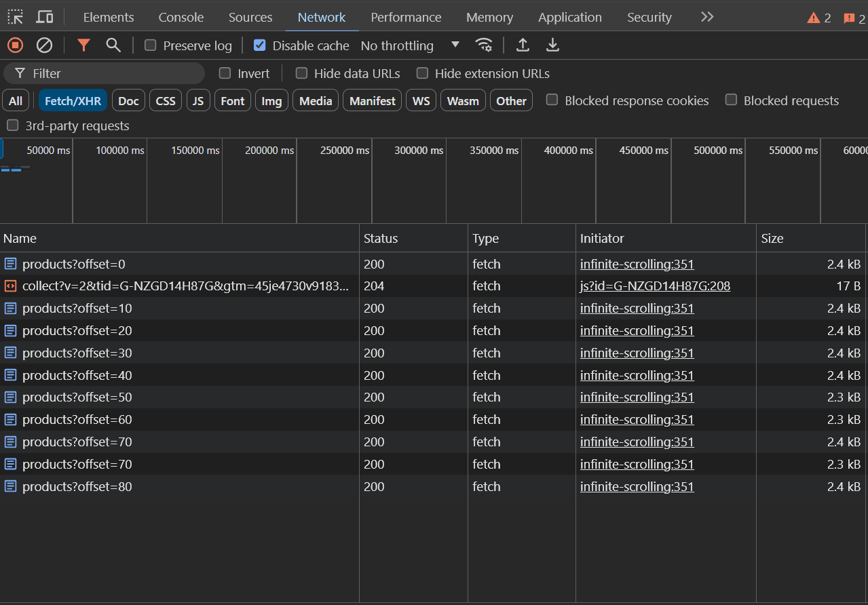This screenshot has width=868, height=605.
Task: Enable Hide extension URLs
Action: (422, 73)
